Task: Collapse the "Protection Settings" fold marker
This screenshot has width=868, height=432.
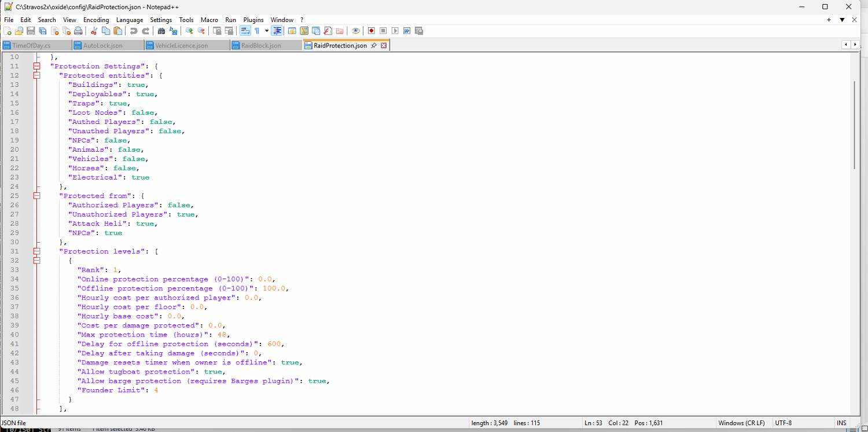Action: click(x=36, y=66)
